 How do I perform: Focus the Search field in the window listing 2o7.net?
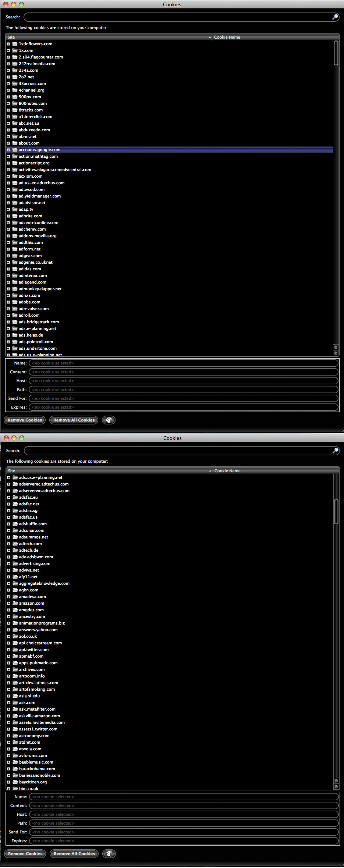(181, 17)
